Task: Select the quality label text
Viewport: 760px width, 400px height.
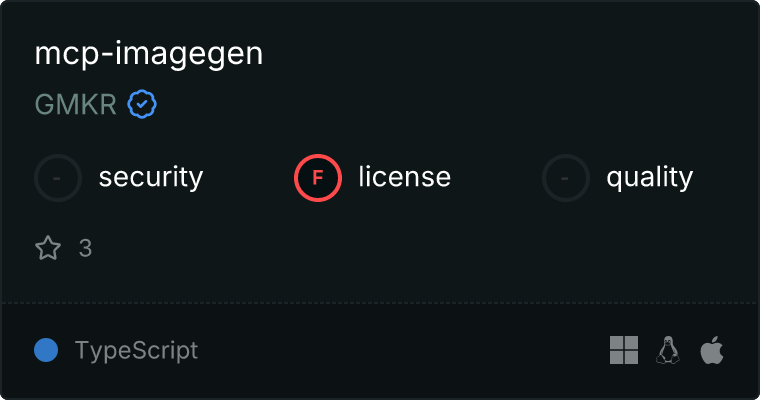Action: 649,178
